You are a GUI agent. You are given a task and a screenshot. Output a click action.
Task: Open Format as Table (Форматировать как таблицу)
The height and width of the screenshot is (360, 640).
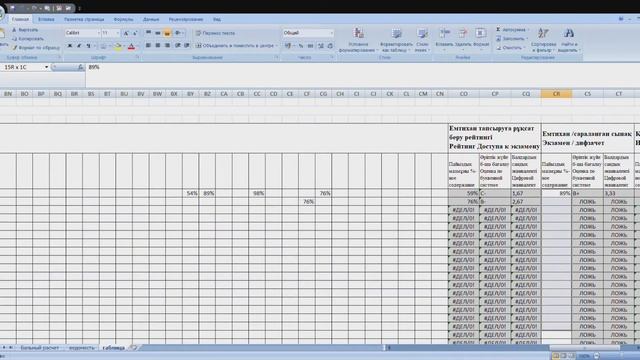[x=396, y=40]
